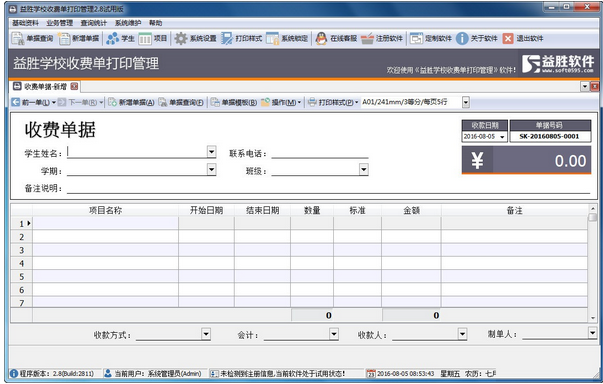The height and width of the screenshot is (384, 603).
Task: Open the 收款日期 date picker dropdown
Action: pyautogui.click(x=502, y=137)
